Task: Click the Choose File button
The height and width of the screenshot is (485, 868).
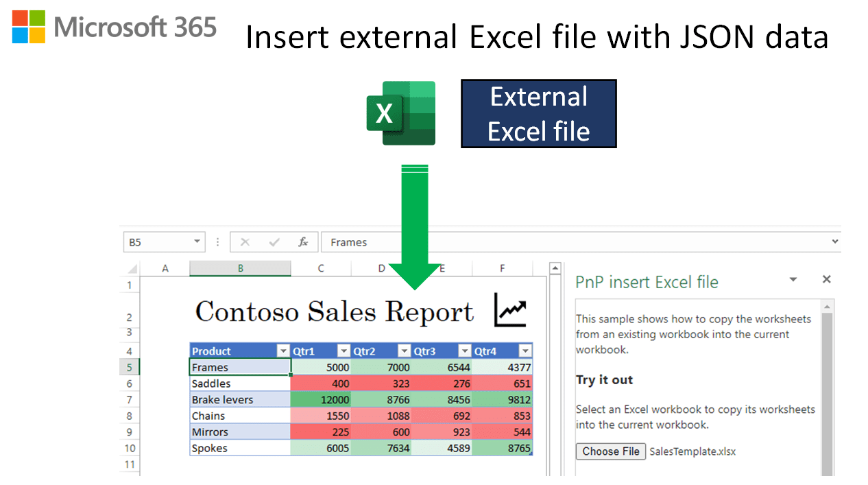Action: [x=610, y=451]
